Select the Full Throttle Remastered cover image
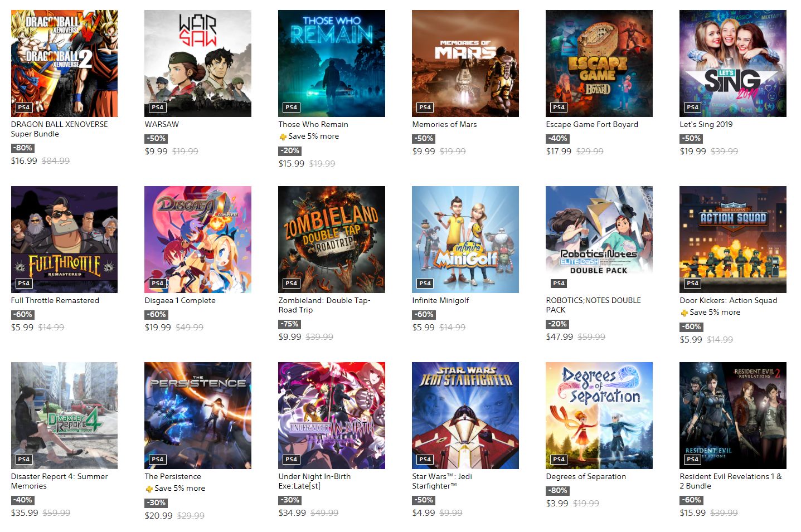801x532 pixels. pyautogui.click(x=64, y=240)
